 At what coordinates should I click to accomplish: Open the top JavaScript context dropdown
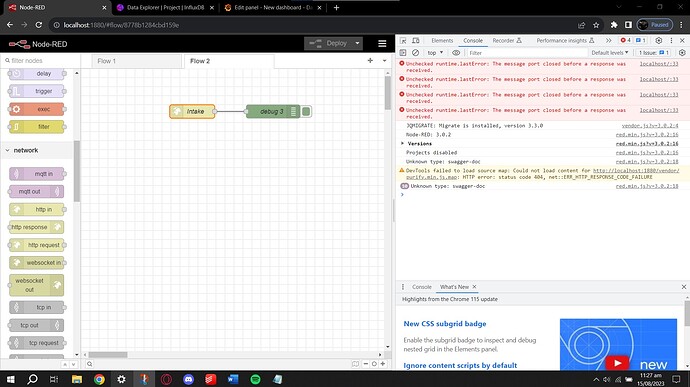435,53
